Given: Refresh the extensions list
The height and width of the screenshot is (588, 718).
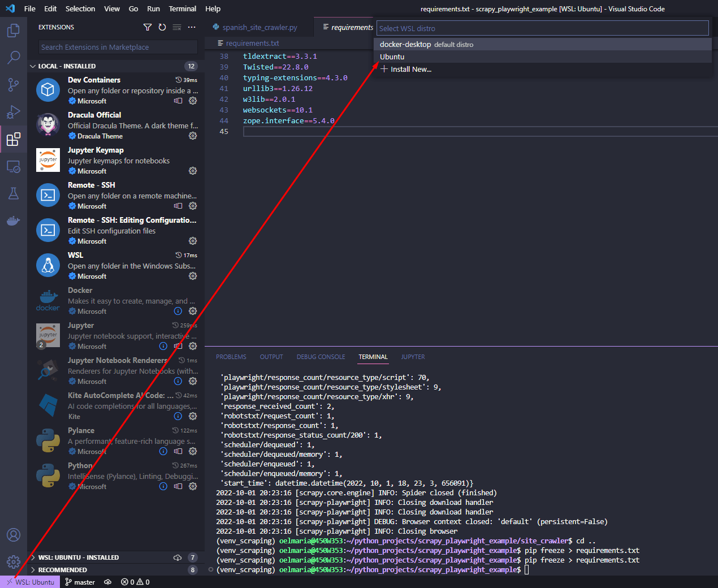Looking at the screenshot, I should (161, 27).
